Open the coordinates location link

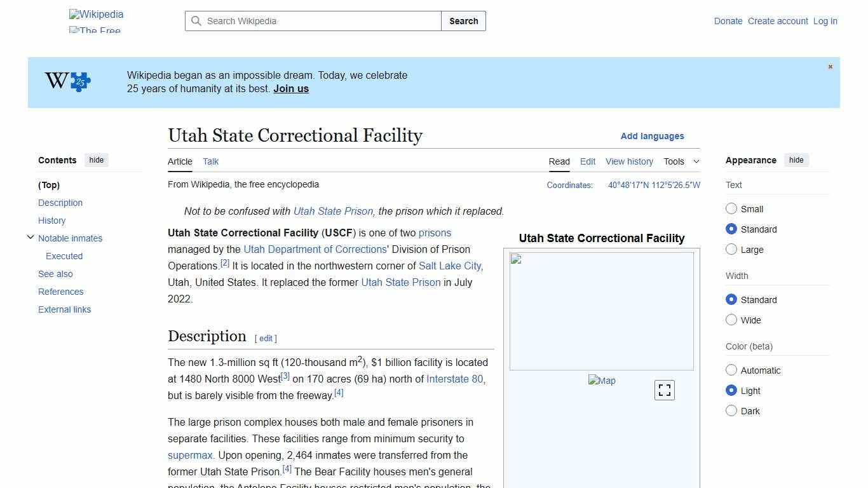654,185
